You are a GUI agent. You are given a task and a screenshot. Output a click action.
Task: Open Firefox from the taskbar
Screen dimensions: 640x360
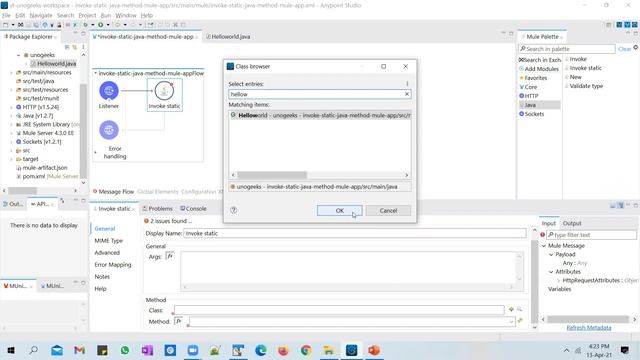(283, 350)
